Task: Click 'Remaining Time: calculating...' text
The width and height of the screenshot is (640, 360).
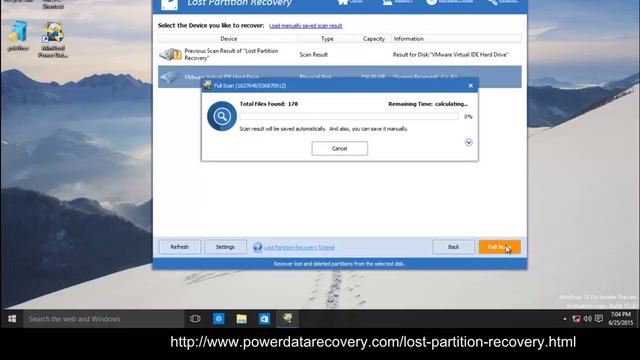Action: click(428, 104)
